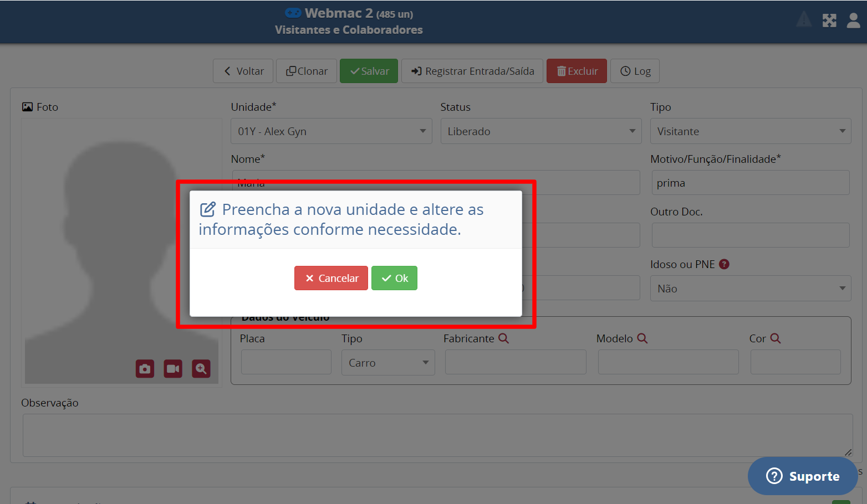The image size is (867, 504).
Task: Expand the Idoso ou PNE dropdown
Action: tap(750, 289)
